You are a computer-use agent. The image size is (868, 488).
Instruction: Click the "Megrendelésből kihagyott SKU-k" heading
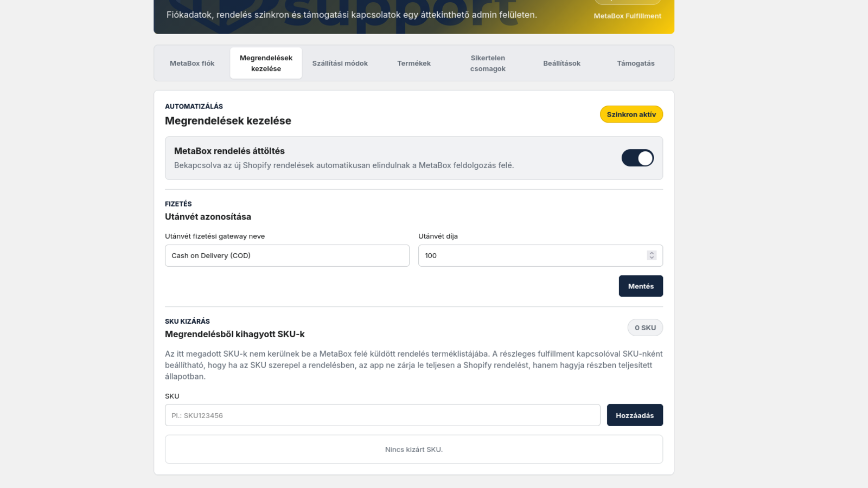click(235, 335)
